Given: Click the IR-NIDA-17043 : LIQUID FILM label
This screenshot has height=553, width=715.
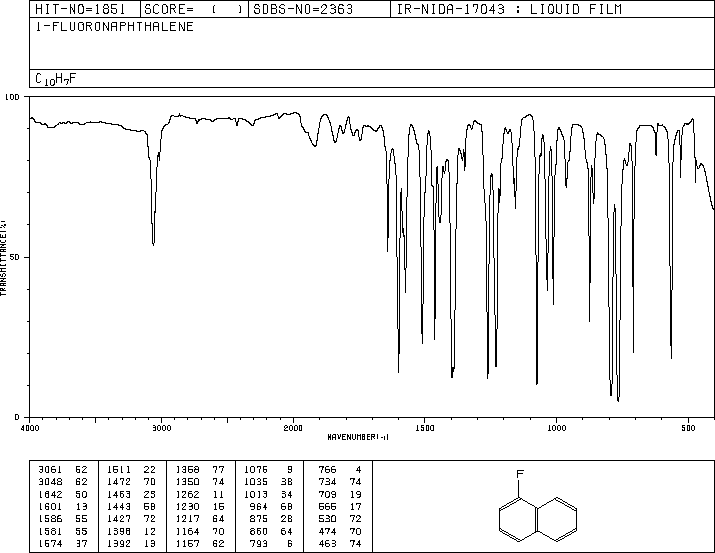Looking at the screenshot, I should [509, 9].
